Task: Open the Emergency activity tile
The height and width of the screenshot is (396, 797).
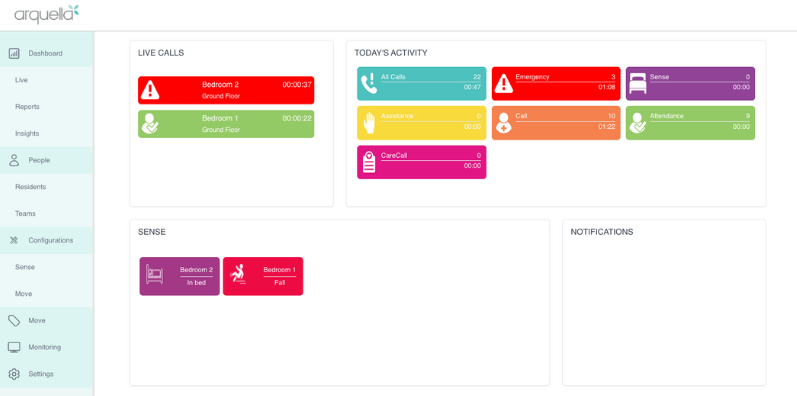Action: (556, 83)
